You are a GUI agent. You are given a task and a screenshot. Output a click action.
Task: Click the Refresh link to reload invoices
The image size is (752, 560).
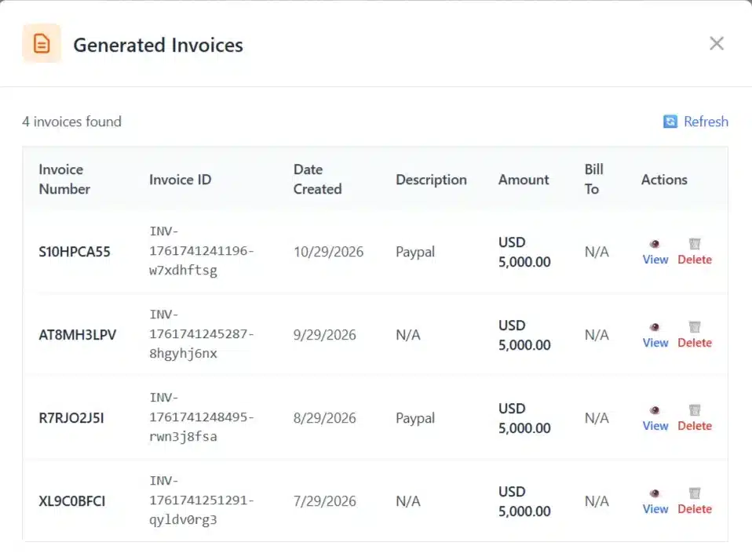pyautogui.click(x=706, y=122)
